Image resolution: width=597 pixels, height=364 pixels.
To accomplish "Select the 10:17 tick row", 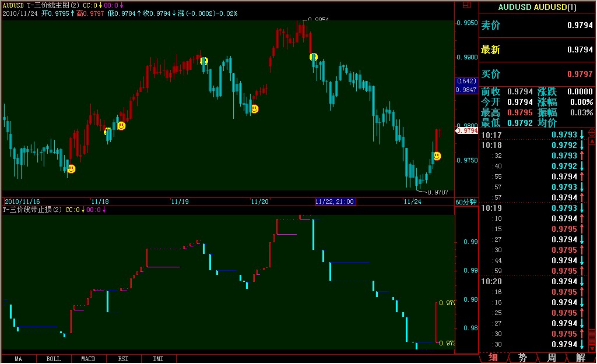I will pos(533,135).
